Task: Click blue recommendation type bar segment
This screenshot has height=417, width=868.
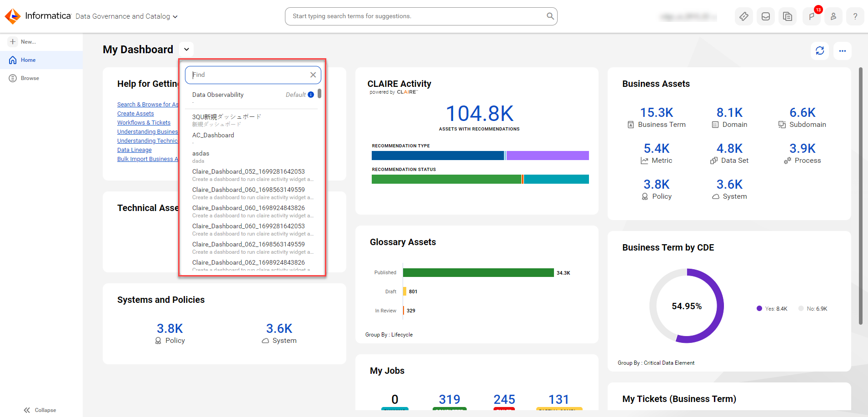Action: [x=438, y=156]
